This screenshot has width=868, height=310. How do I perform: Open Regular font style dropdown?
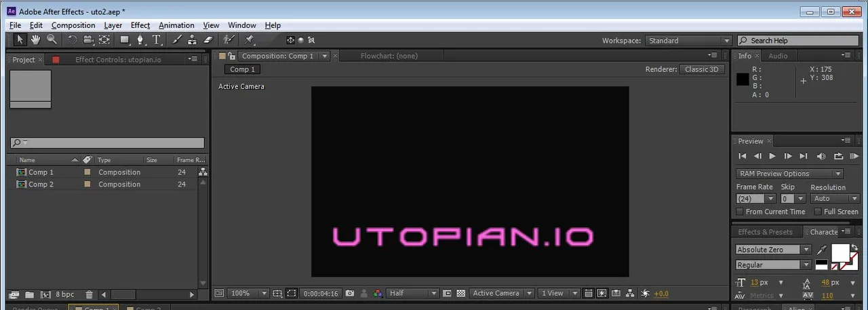773,265
